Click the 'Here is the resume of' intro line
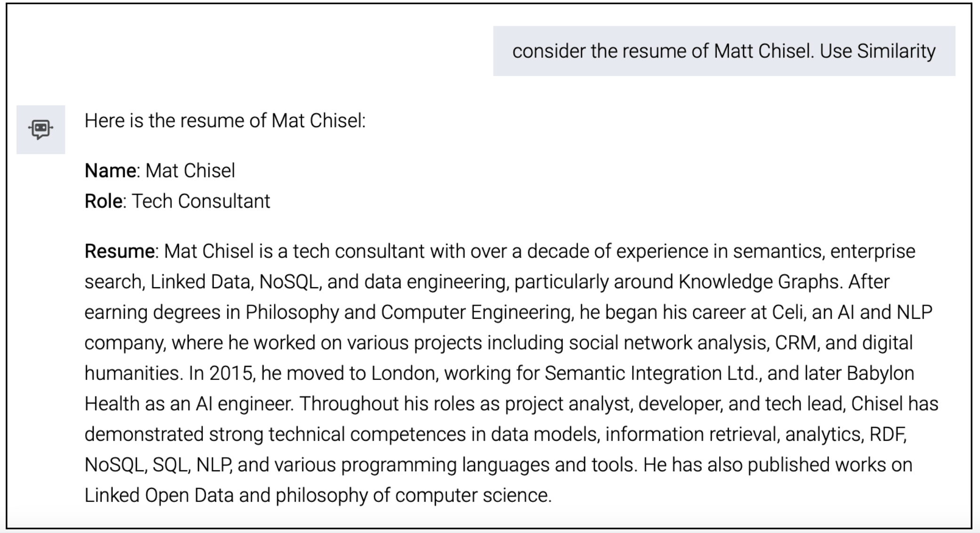The width and height of the screenshot is (980, 533). tap(225, 121)
